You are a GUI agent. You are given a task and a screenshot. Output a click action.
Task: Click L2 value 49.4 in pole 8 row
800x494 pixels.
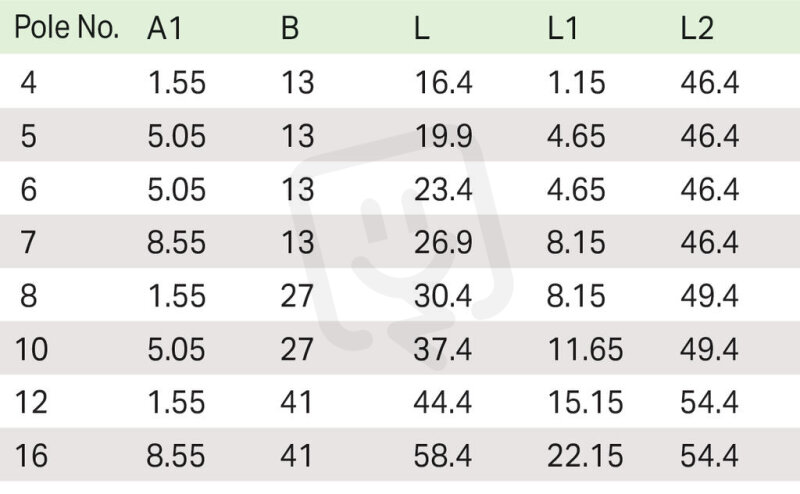point(709,296)
